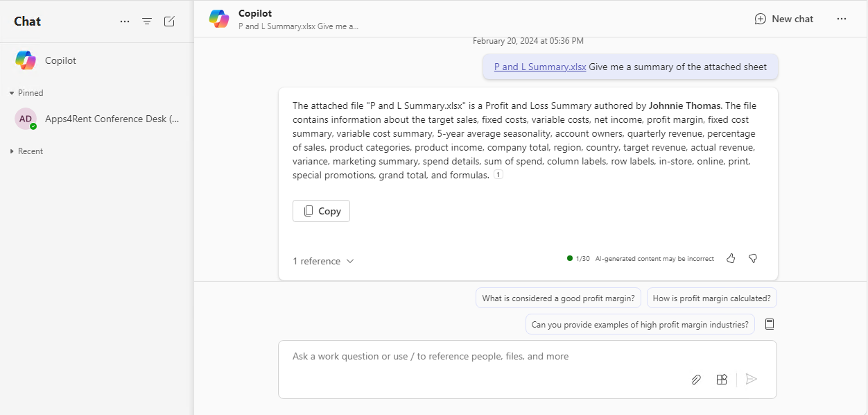Select Copilot in the chat list
This screenshot has height=415, width=868.
point(96,60)
